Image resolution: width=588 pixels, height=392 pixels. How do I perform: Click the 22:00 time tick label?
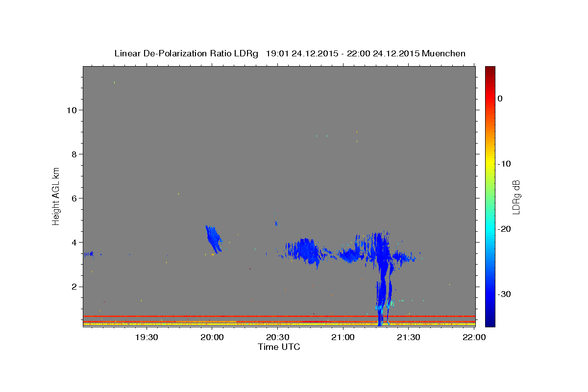click(x=474, y=338)
